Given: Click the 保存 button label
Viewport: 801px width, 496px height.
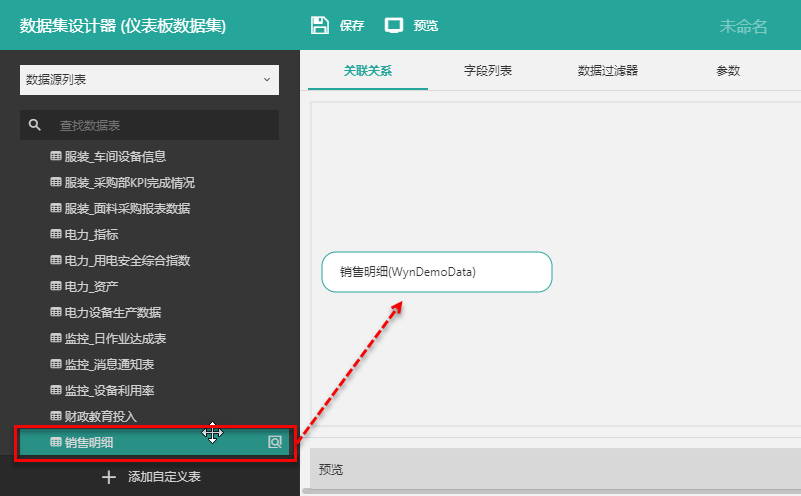Looking at the screenshot, I should click(352, 26).
